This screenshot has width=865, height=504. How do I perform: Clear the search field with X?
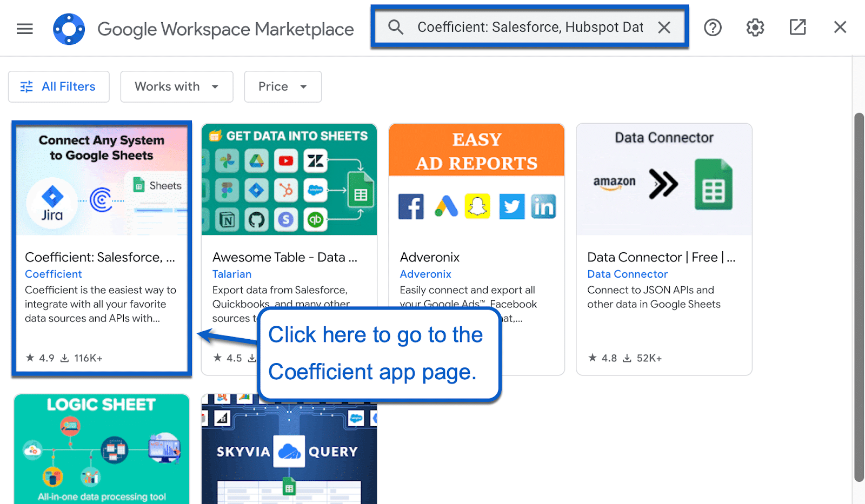tap(664, 27)
